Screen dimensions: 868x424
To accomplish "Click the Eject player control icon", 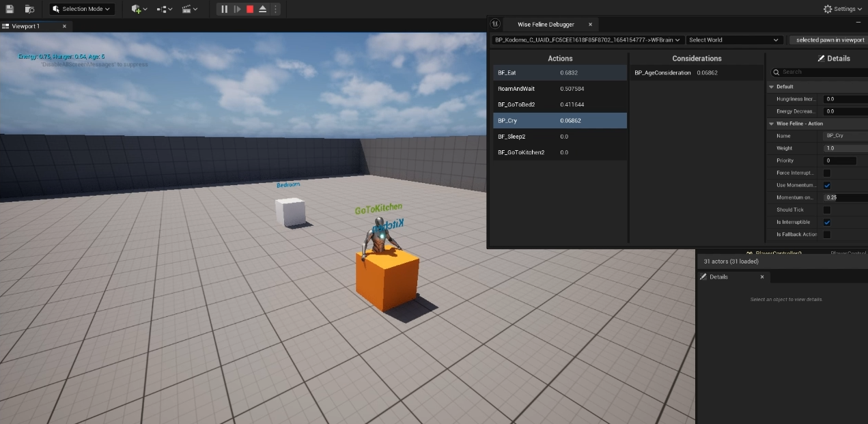I will [x=262, y=9].
